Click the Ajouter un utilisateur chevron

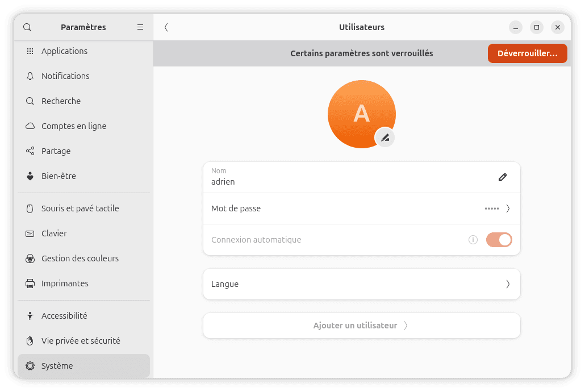406,326
